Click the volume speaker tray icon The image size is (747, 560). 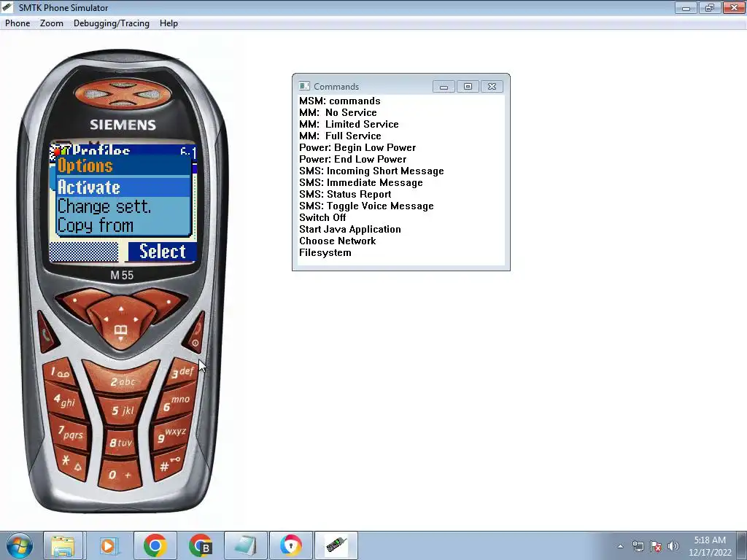673,546
